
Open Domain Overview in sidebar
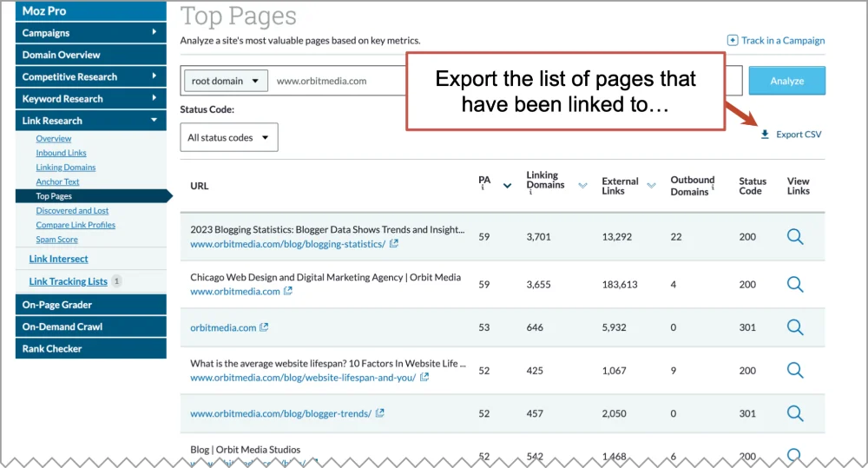[x=91, y=55]
